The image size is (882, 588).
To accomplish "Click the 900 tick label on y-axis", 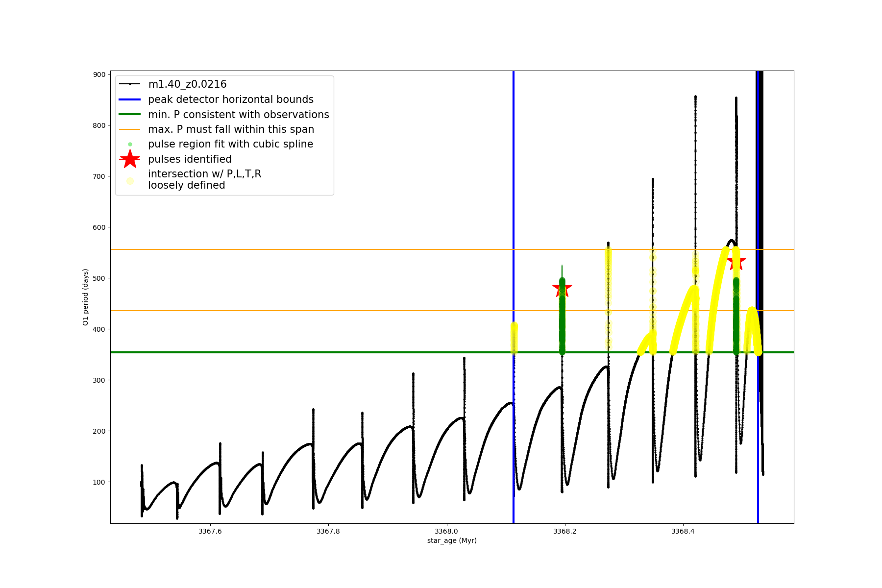I will [x=99, y=74].
